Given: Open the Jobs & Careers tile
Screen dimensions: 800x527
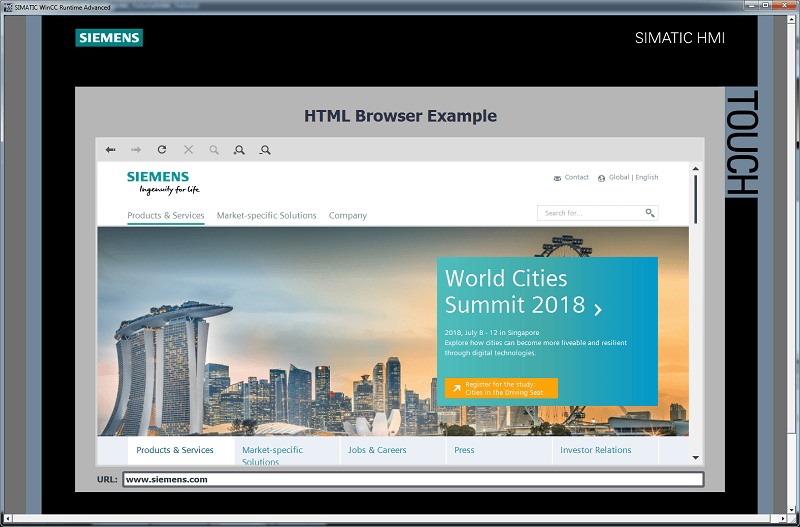Looking at the screenshot, I should tap(393, 450).
